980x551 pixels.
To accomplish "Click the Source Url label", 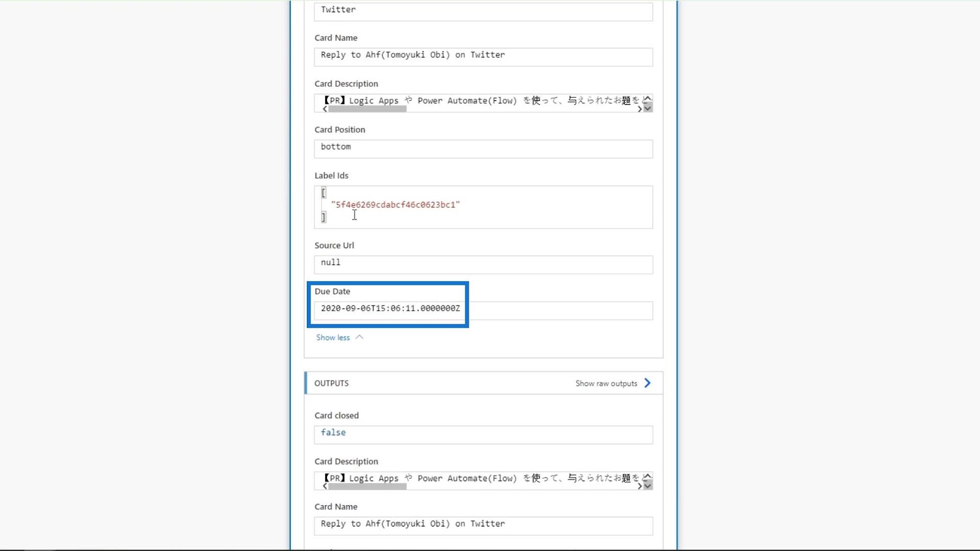I will (x=334, y=246).
